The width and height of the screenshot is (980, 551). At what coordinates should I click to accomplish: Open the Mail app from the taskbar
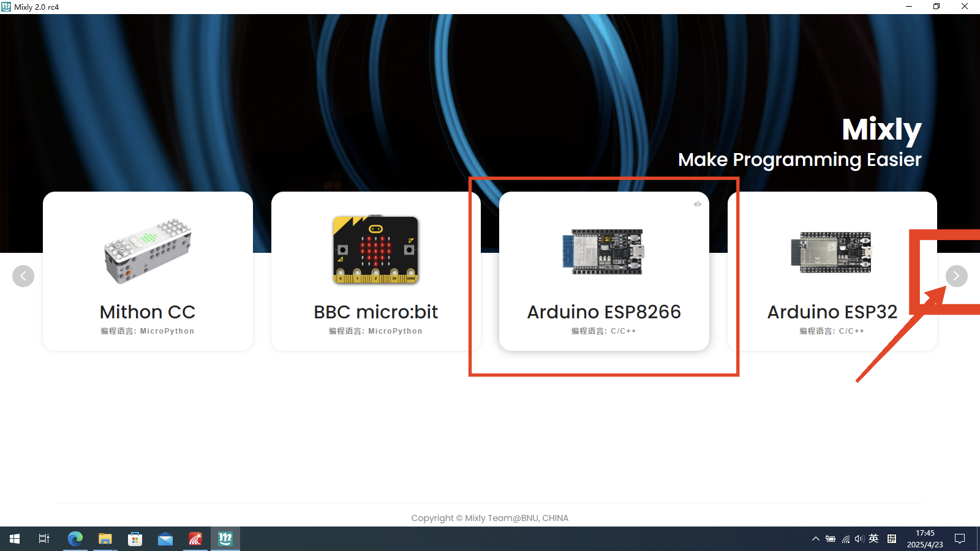165,539
